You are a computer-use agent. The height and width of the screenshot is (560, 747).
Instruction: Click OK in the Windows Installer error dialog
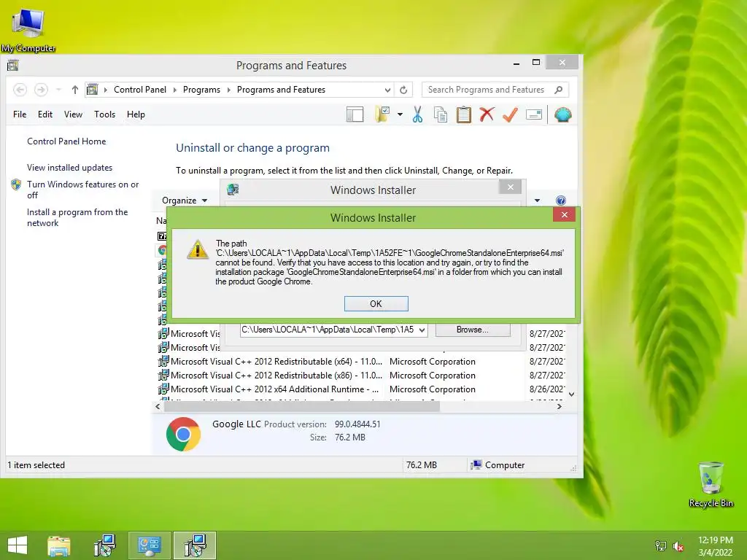pos(376,304)
